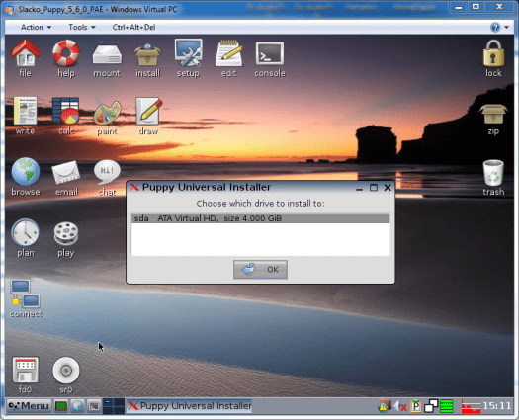Open the trash bin icon
519x420 pixels.
pyautogui.click(x=493, y=173)
